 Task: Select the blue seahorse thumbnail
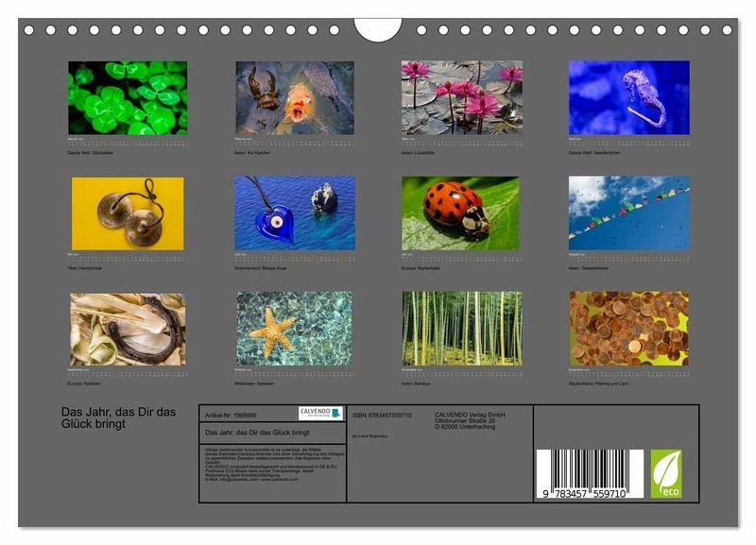(629, 97)
